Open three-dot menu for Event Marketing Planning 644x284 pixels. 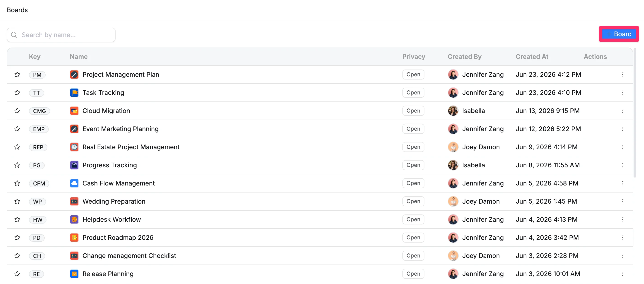pyautogui.click(x=622, y=129)
